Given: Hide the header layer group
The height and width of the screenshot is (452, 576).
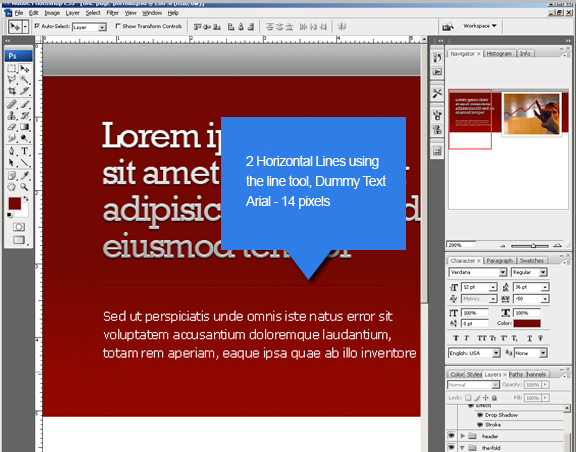Looking at the screenshot, I should pyautogui.click(x=451, y=436).
